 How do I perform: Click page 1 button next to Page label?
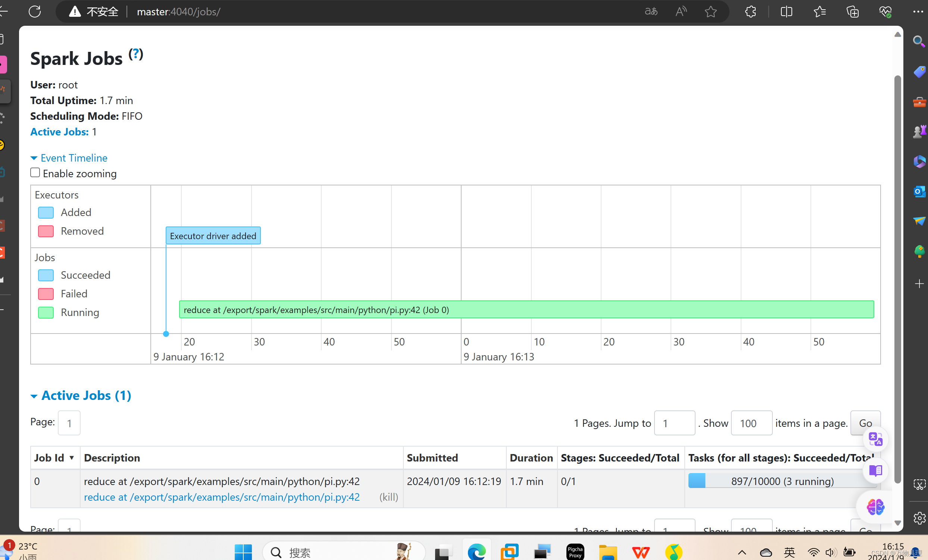tap(69, 423)
